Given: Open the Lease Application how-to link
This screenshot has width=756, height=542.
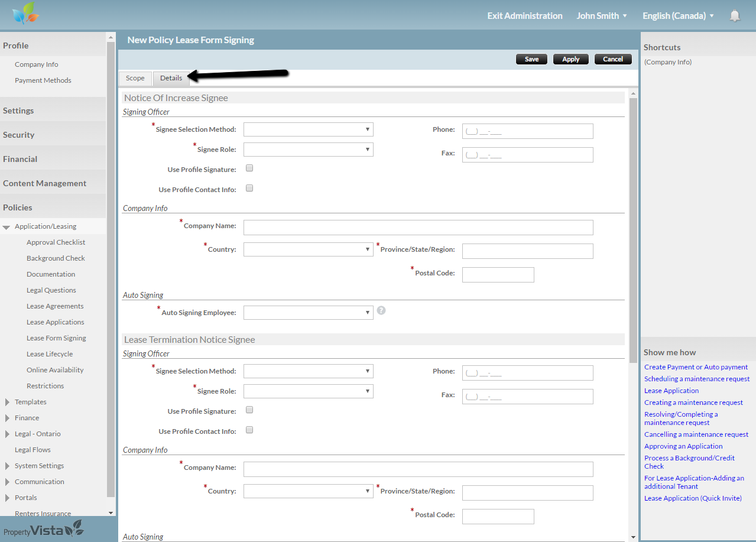Looking at the screenshot, I should tap(671, 391).
